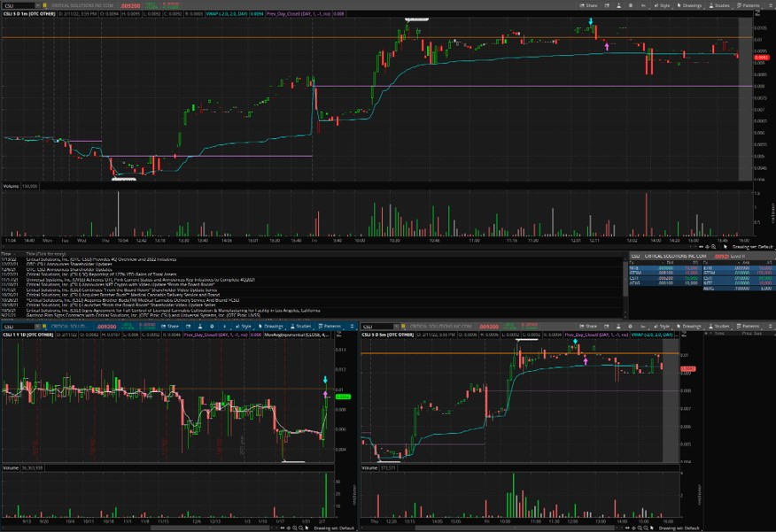Click cyan down-arrow marker on top chart
The image size is (776, 532).
(x=590, y=22)
